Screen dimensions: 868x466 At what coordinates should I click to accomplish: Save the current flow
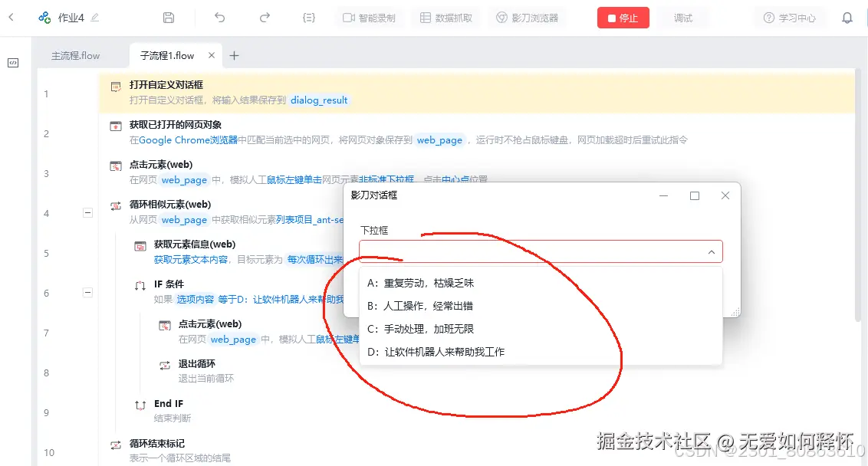168,17
